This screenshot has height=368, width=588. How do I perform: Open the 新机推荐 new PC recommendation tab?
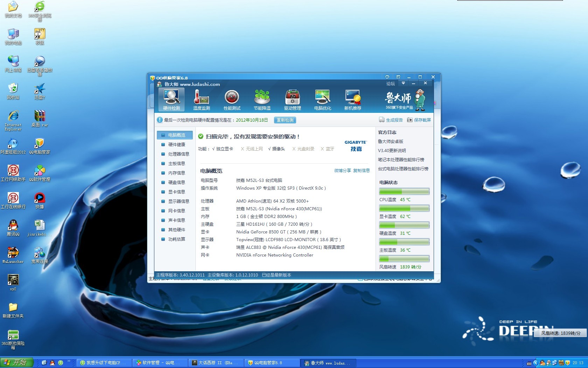(352, 100)
